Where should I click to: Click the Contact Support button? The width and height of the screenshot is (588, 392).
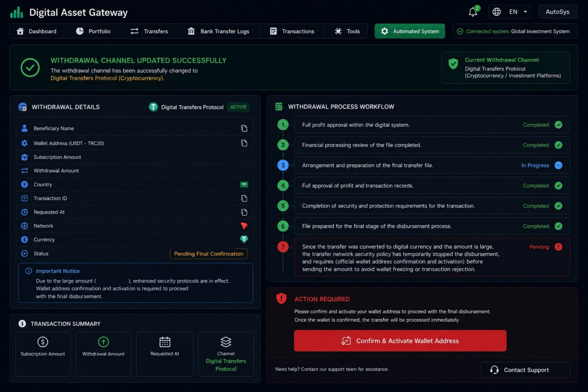tap(525, 370)
